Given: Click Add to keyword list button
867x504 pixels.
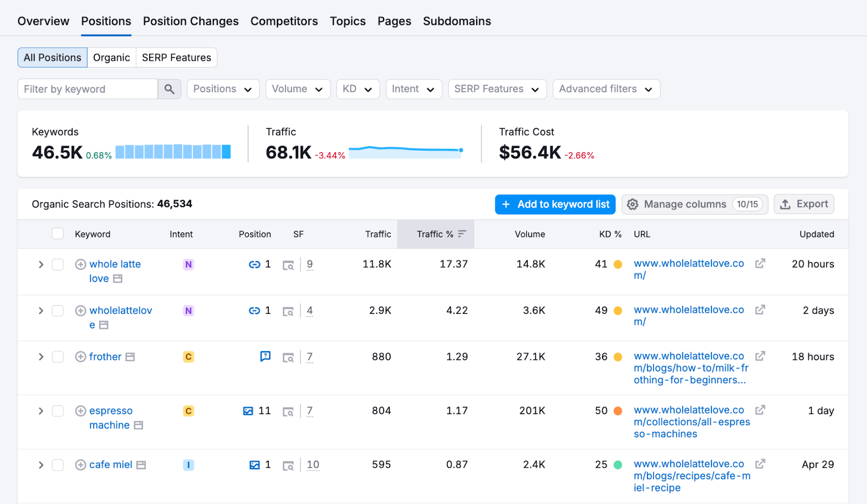Looking at the screenshot, I should pos(555,204).
